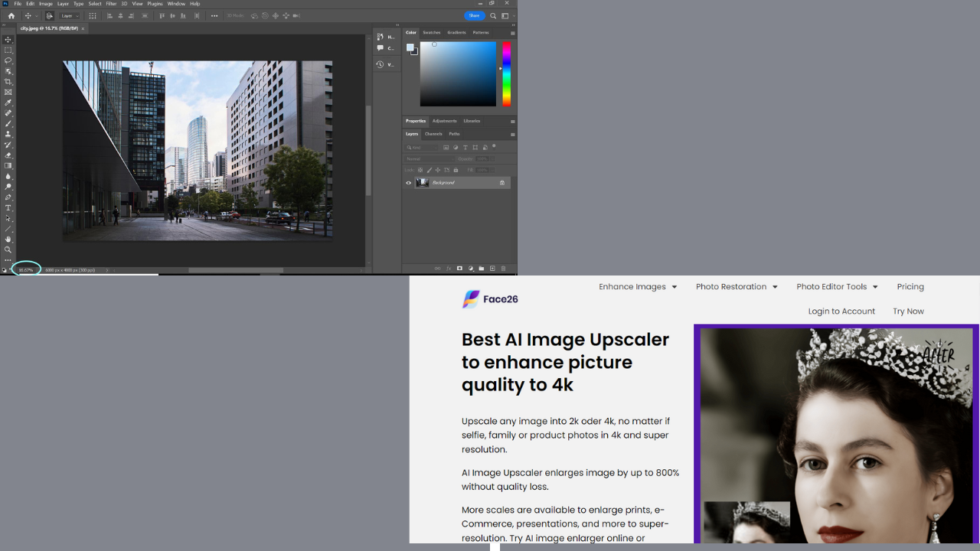Screen dimensions: 980x551
Task: Click the Photoshop search icon
Action: 493,15
